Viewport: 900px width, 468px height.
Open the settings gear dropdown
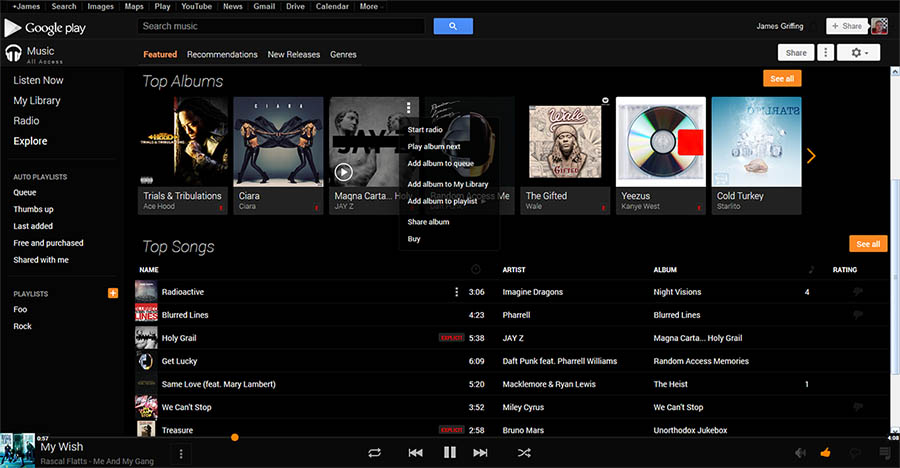(x=858, y=52)
